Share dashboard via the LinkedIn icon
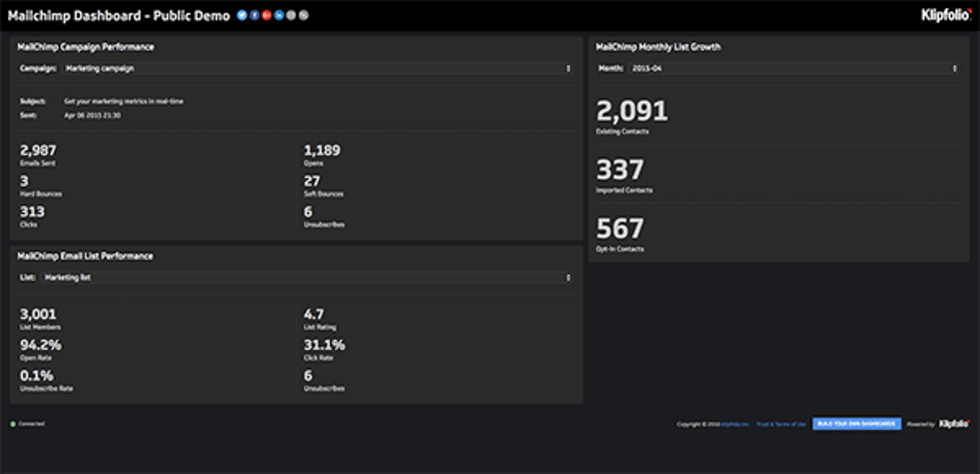980x474 pixels. click(279, 15)
